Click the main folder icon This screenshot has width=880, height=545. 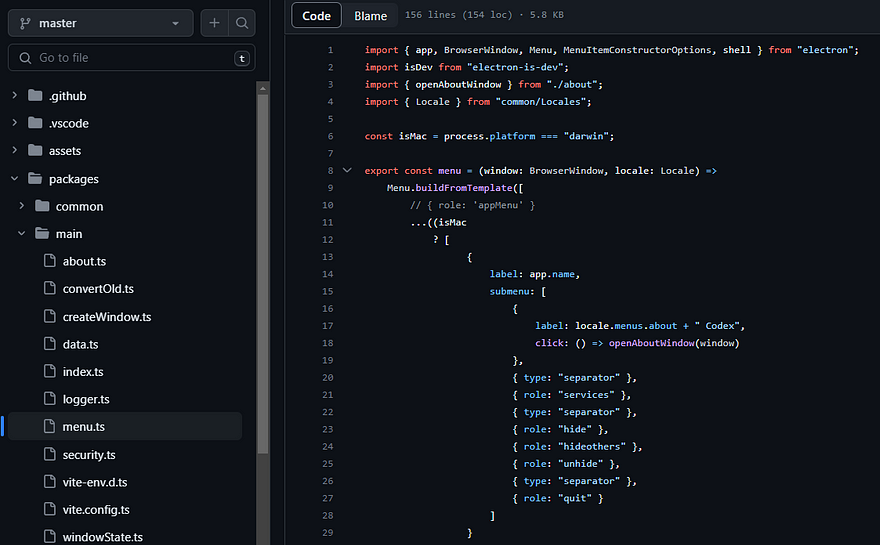pos(42,234)
